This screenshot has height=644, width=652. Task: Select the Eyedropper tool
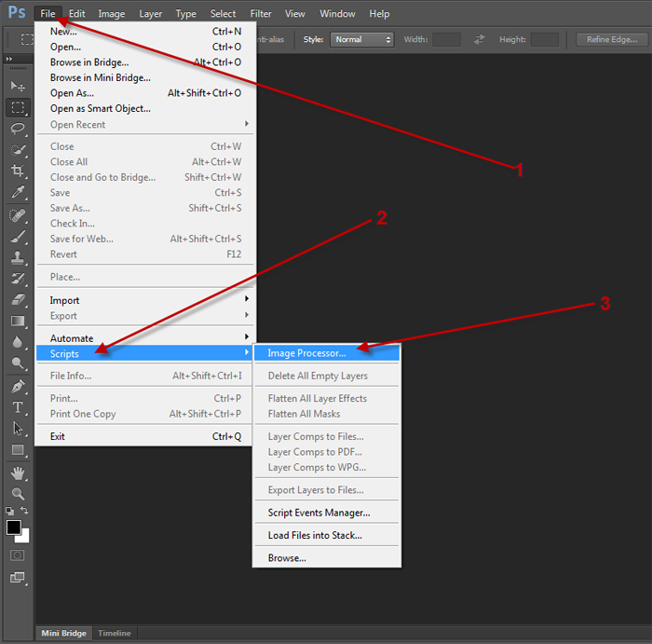18,192
